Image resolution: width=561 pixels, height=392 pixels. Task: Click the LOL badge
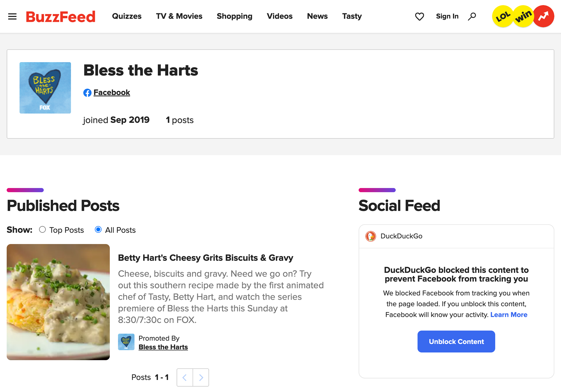[x=503, y=16]
